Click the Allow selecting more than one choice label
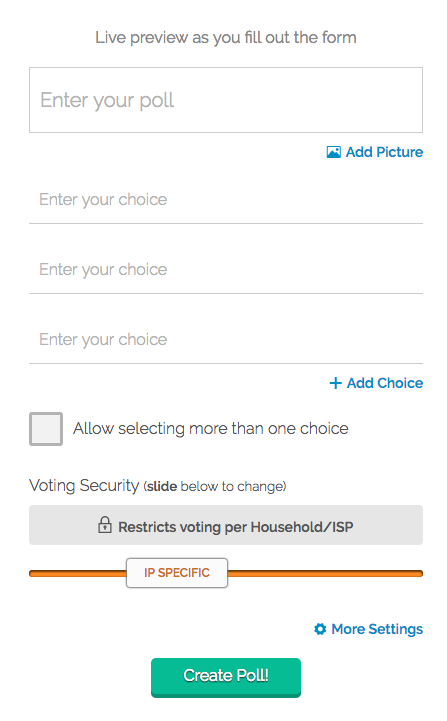This screenshot has height=721, width=447. tap(211, 429)
